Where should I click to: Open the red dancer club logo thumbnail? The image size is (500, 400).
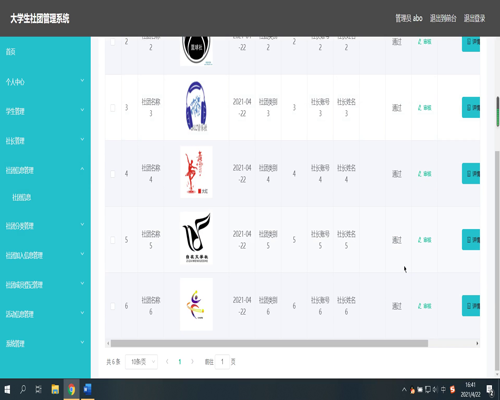196,172
